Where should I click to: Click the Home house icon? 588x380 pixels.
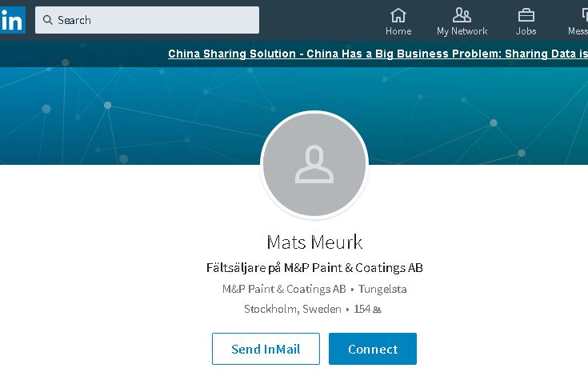398,14
